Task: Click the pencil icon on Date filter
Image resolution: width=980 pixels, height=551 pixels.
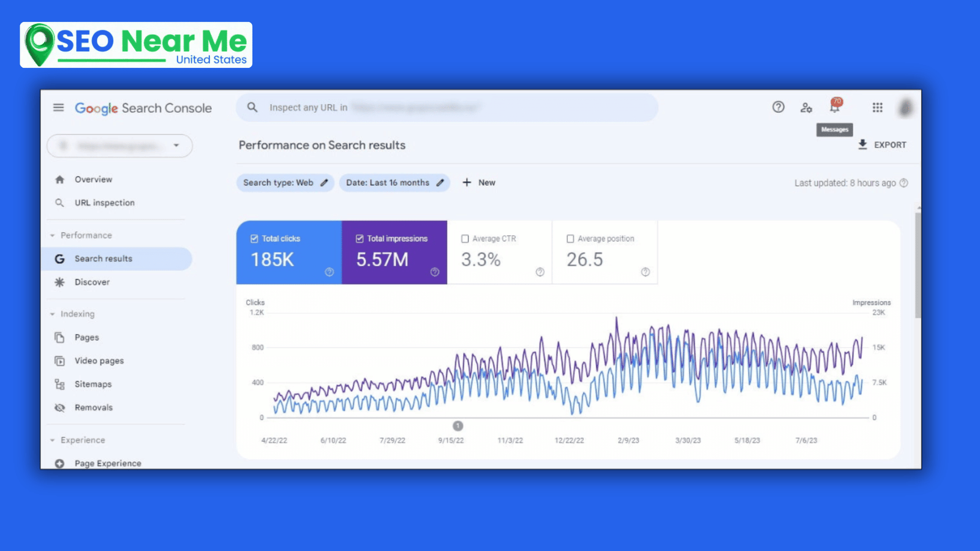Action: [x=440, y=182]
